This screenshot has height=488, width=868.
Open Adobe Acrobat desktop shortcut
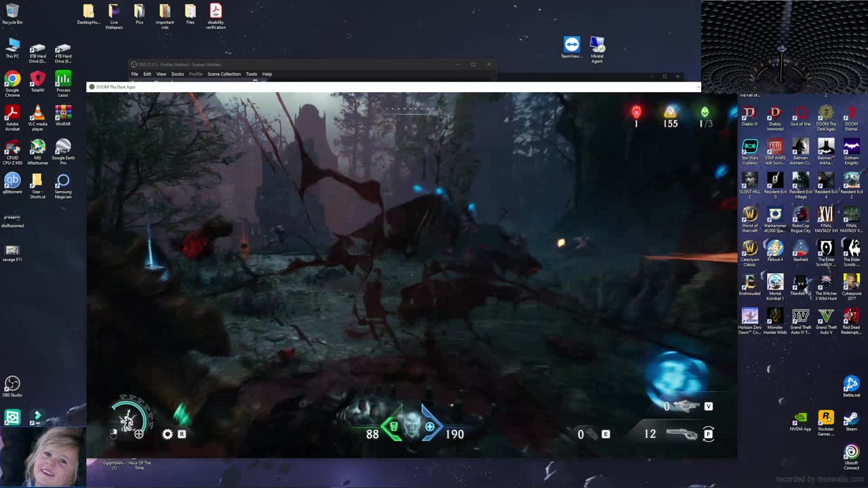coord(12,118)
